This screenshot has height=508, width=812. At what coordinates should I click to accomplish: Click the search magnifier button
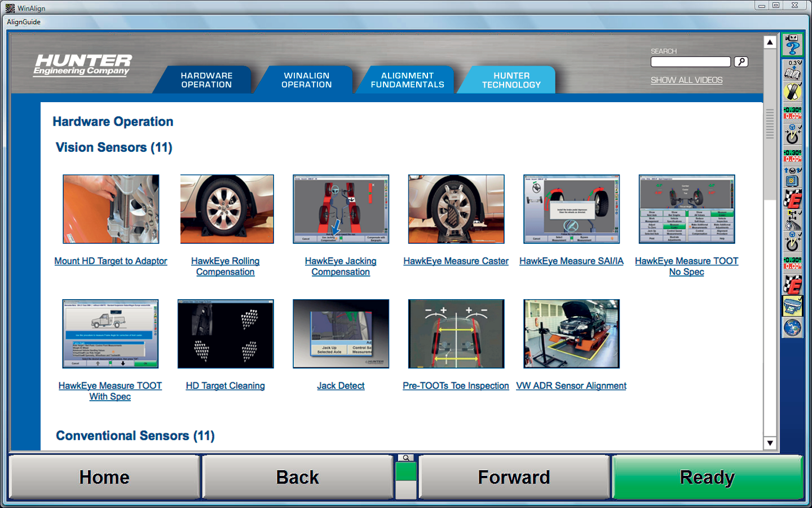tap(741, 62)
